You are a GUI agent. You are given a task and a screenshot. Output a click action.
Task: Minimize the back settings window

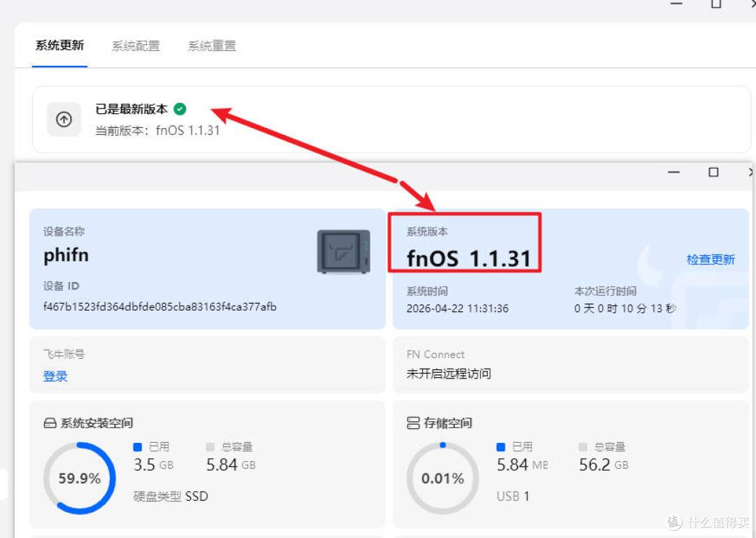(x=676, y=4)
